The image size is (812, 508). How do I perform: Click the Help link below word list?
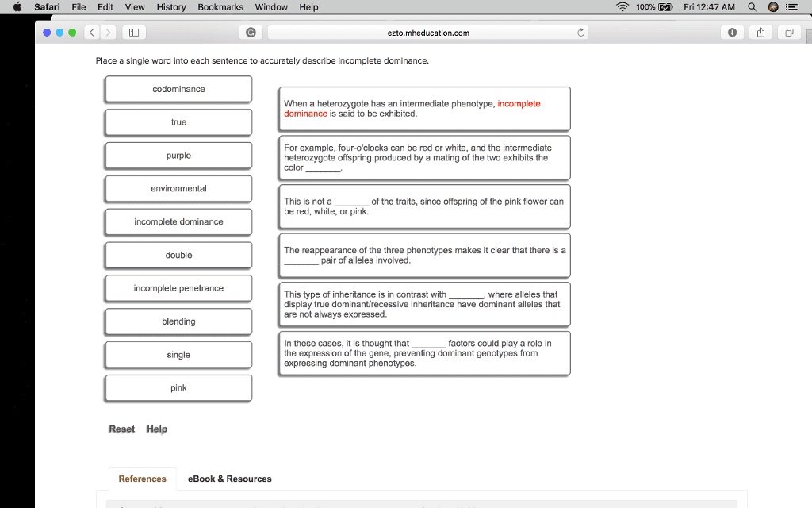[x=157, y=429]
